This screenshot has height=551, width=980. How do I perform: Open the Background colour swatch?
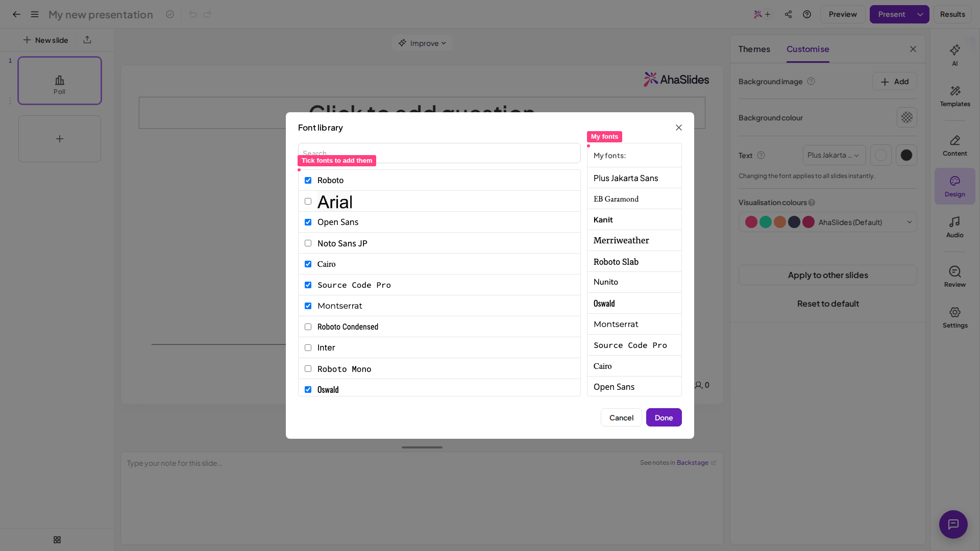point(906,117)
